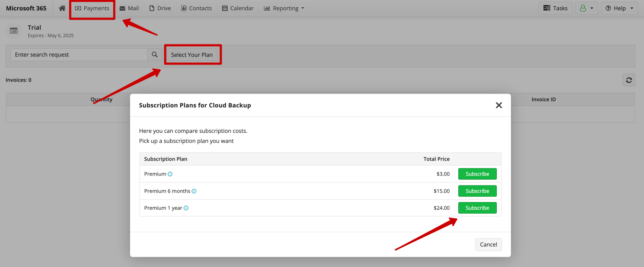
Task: Open the Tasks button
Action: tap(555, 8)
